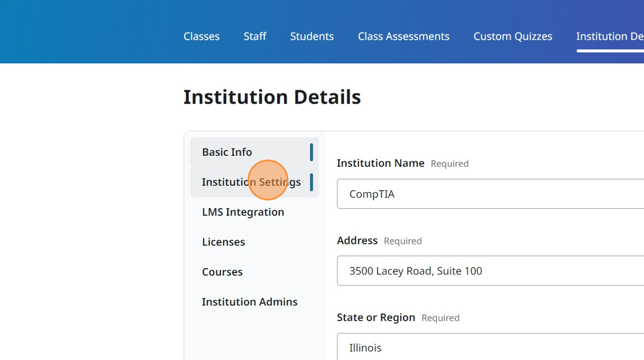Open the Classes navigation tab

[201, 36]
